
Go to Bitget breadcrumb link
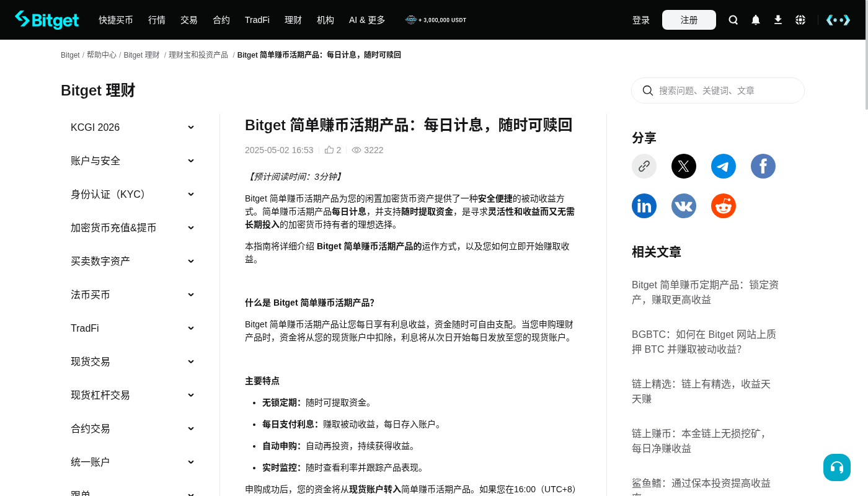pyautogui.click(x=70, y=55)
